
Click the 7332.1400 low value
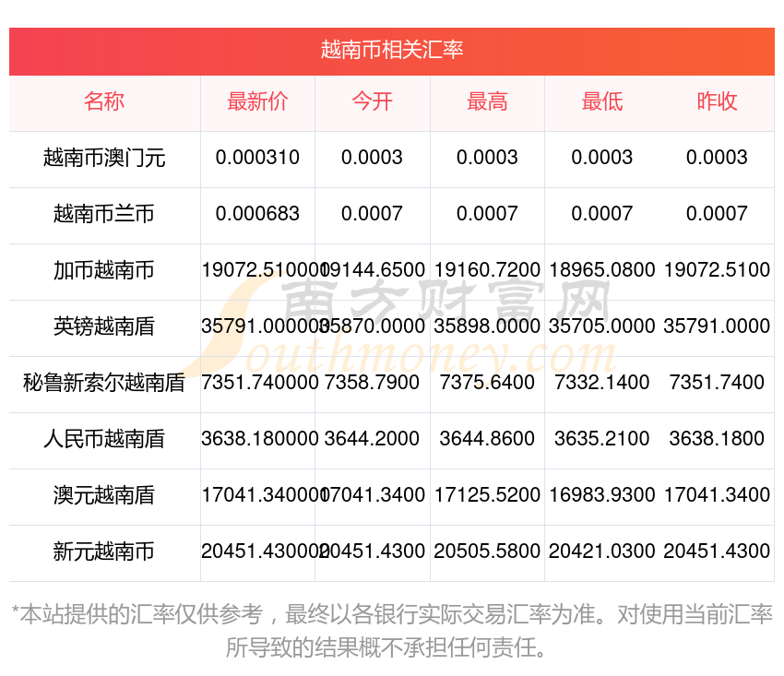pyautogui.click(x=602, y=383)
